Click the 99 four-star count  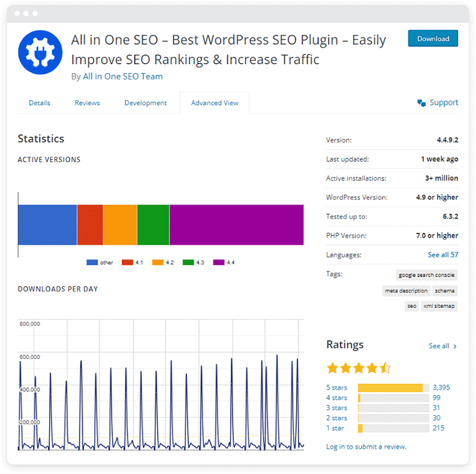[x=436, y=397]
